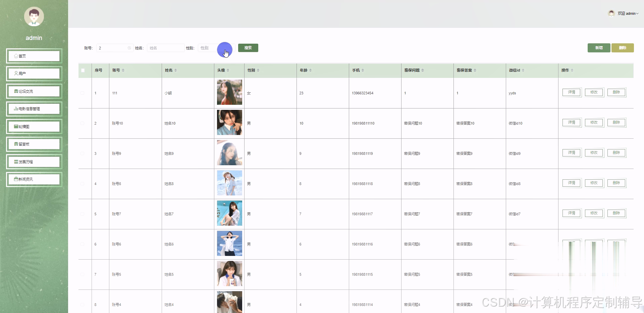Click 删除 for the 小胡 row

tap(616, 92)
